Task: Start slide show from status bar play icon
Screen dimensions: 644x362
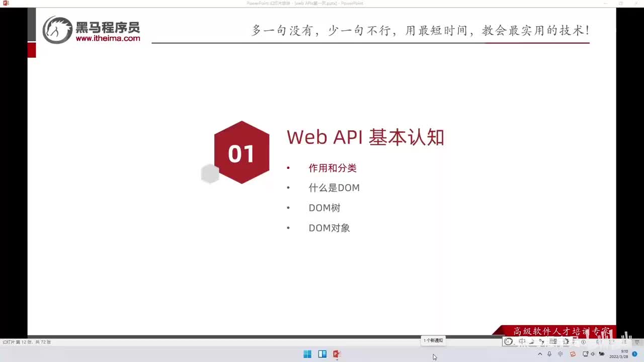Action: point(583,342)
